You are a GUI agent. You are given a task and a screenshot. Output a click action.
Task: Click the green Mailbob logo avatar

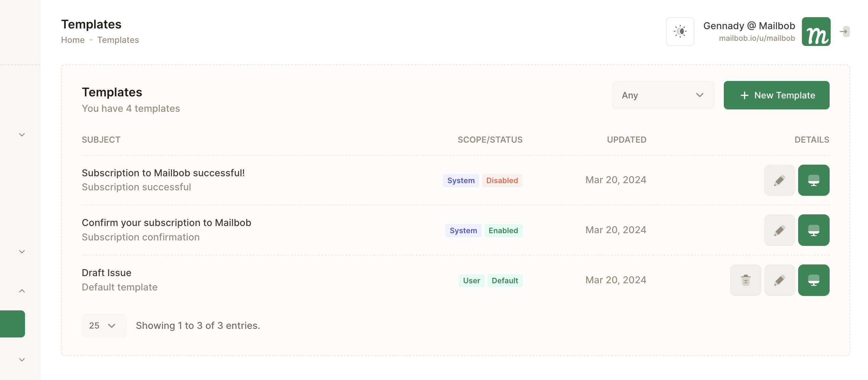coord(816,32)
